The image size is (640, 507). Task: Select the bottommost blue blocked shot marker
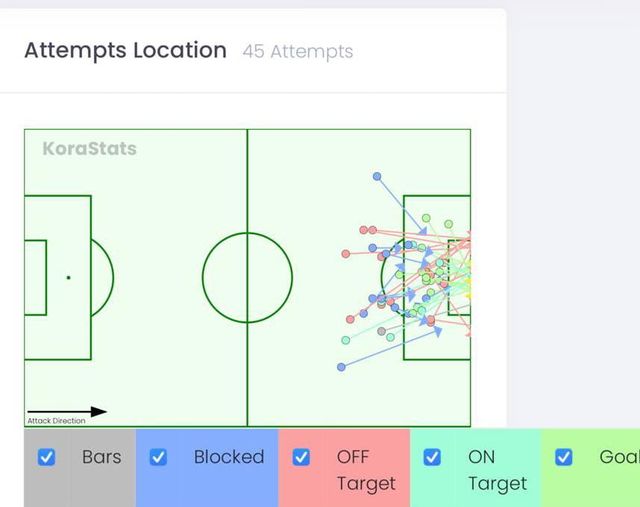click(x=341, y=367)
